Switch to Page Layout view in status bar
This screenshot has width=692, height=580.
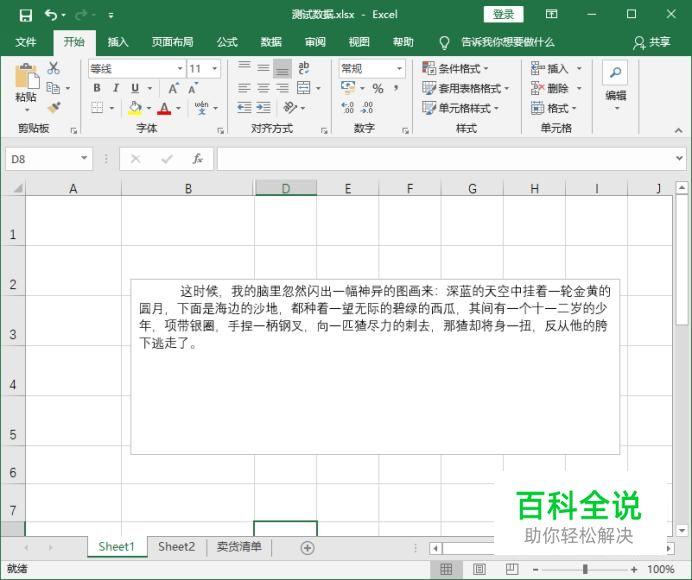coord(479,569)
